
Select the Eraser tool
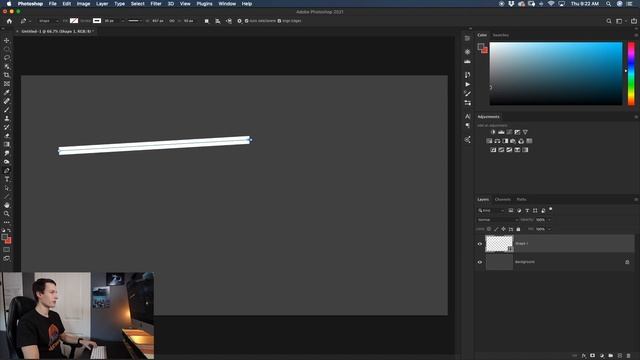coord(7,136)
